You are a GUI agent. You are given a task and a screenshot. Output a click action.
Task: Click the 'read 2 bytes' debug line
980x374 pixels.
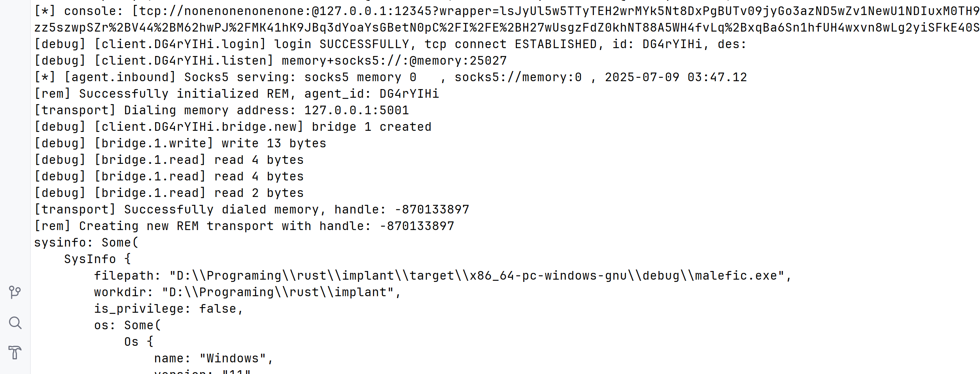[169, 193]
